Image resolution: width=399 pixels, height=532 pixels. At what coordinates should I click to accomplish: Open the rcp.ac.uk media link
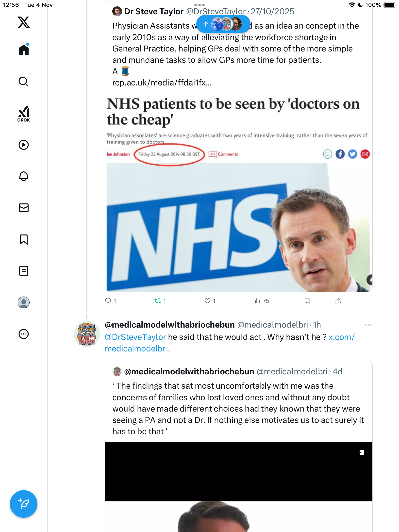[x=162, y=83]
